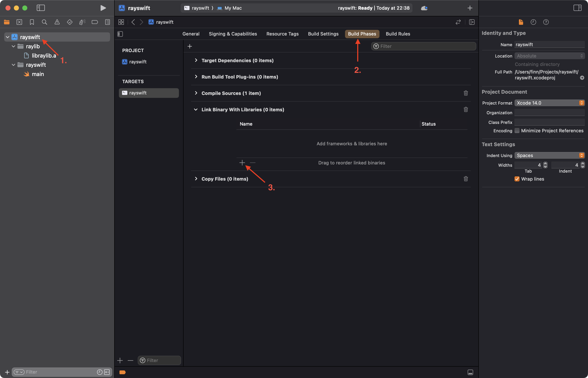Toggle the debug area button at bottom
The image size is (588, 378).
[470, 372]
